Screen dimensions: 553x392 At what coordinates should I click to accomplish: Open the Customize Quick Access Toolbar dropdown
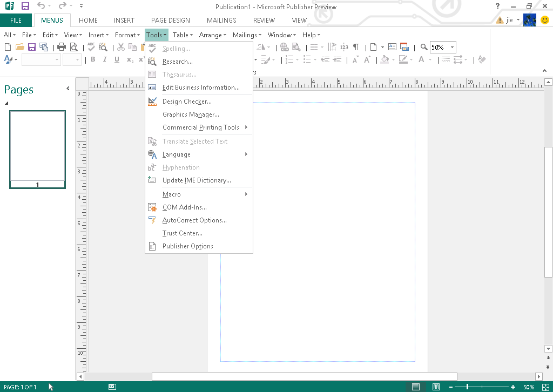coord(81,6)
